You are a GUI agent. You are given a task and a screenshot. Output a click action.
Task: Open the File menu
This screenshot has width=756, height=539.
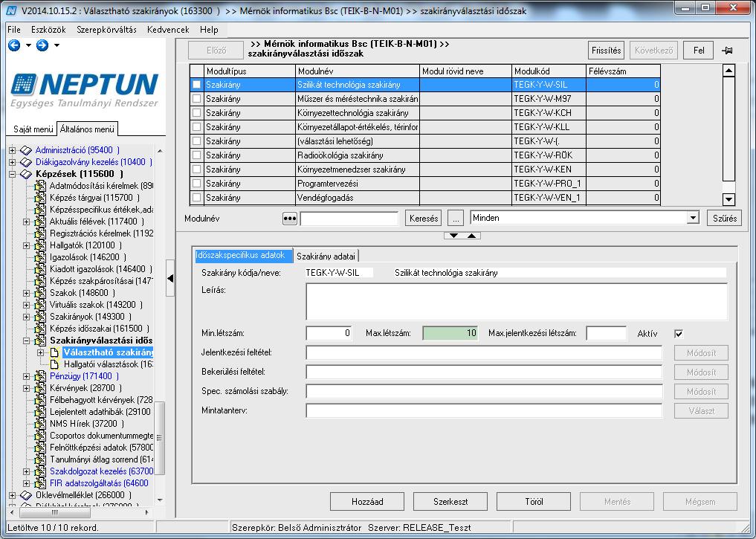point(14,30)
